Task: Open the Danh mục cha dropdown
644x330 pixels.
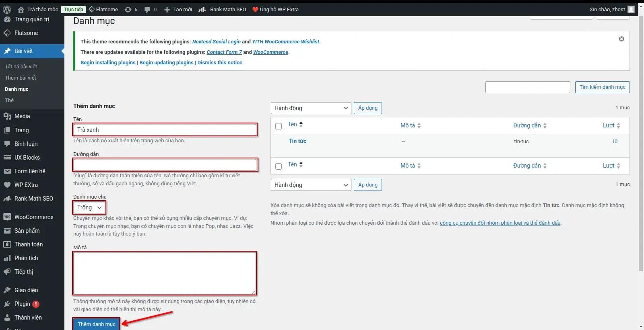Action: 89,207
